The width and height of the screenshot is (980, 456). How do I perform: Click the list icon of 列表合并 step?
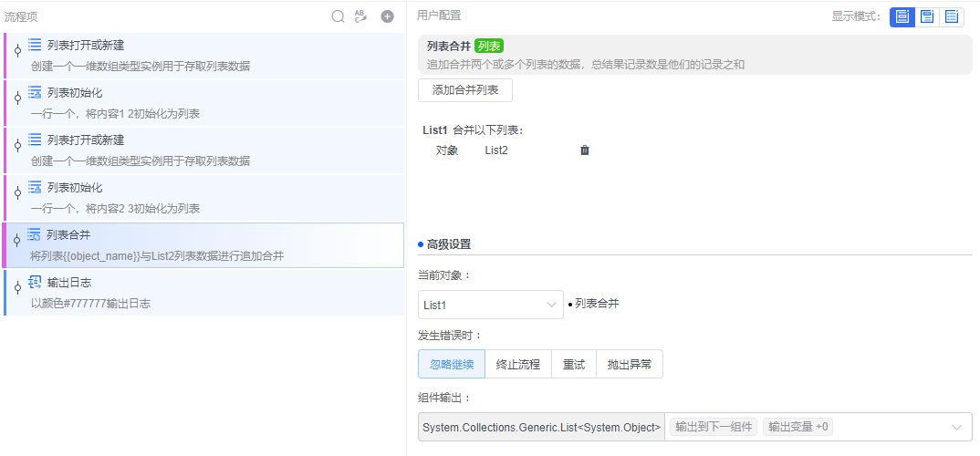coord(35,235)
